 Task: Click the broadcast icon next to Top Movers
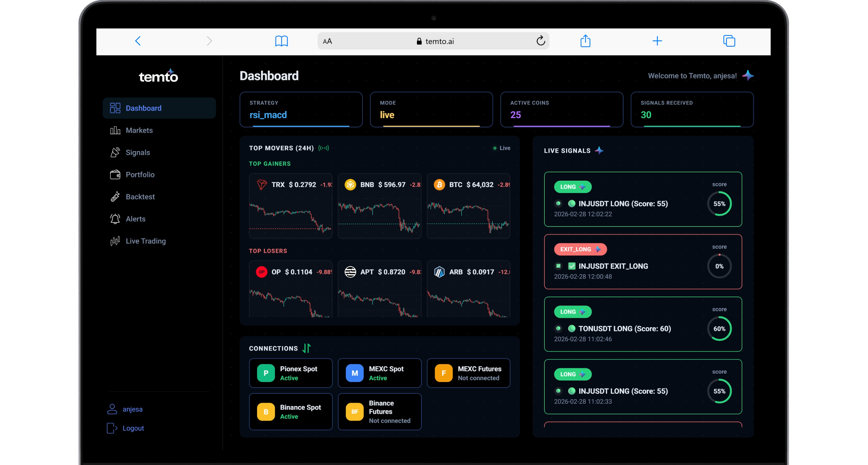[323, 148]
